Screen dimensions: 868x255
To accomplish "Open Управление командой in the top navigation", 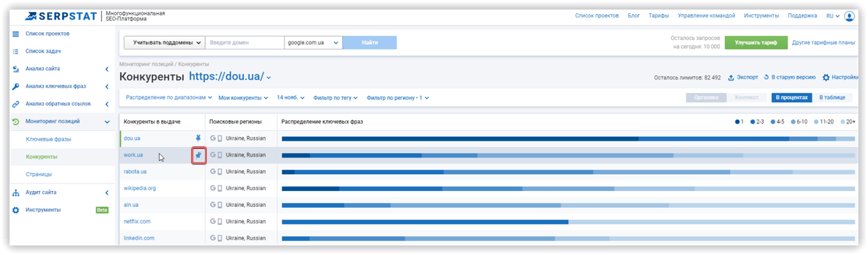I will tap(706, 15).
